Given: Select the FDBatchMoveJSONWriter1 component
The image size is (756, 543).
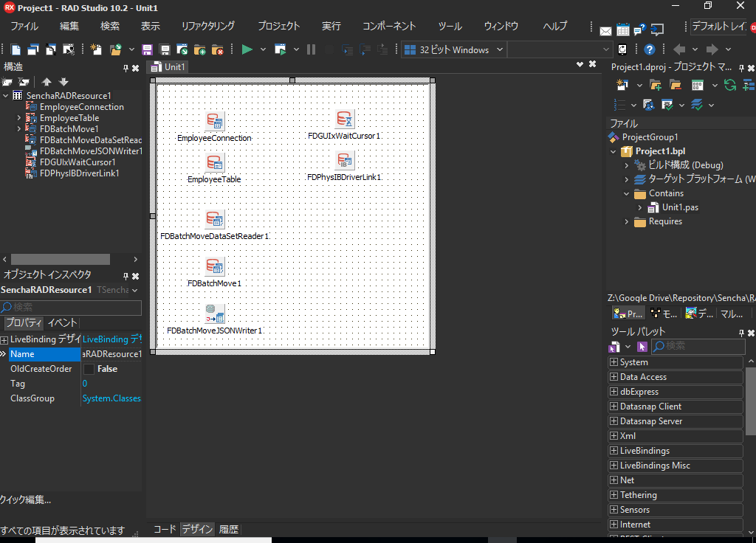Looking at the screenshot, I should pyautogui.click(x=214, y=314).
